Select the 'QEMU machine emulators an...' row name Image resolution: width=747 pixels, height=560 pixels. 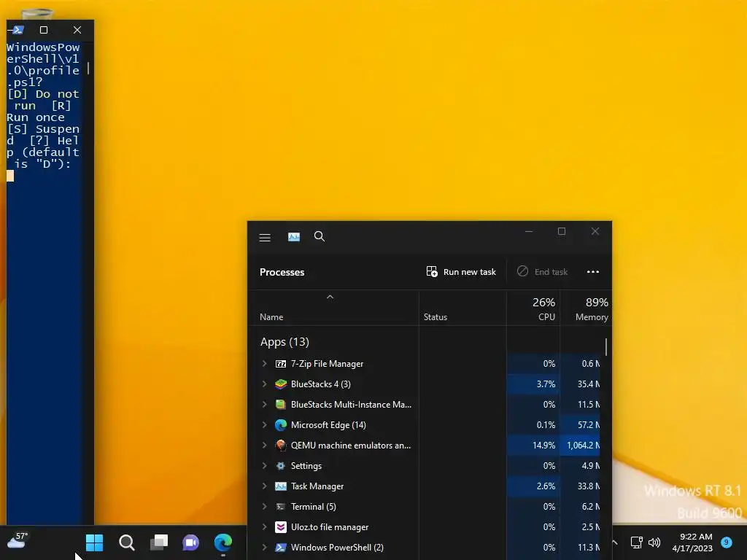(x=351, y=446)
